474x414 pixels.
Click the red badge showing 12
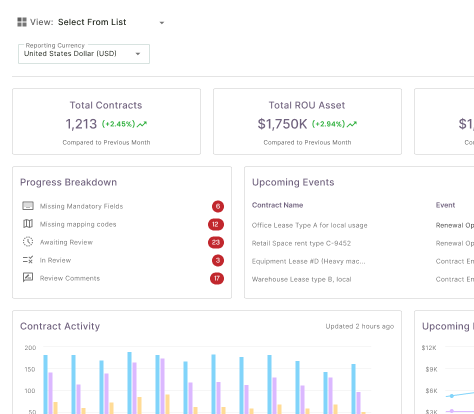tap(216, 224)
